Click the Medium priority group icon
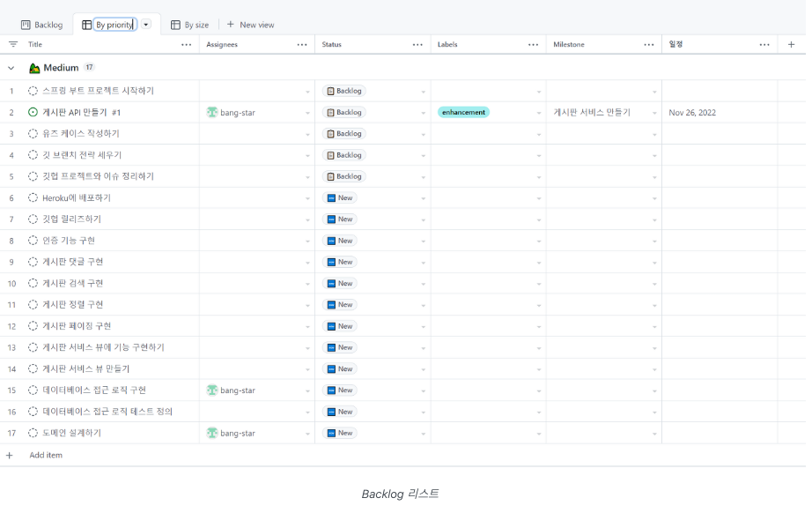The width and height of the screenshot is (812, 513). 34,68
